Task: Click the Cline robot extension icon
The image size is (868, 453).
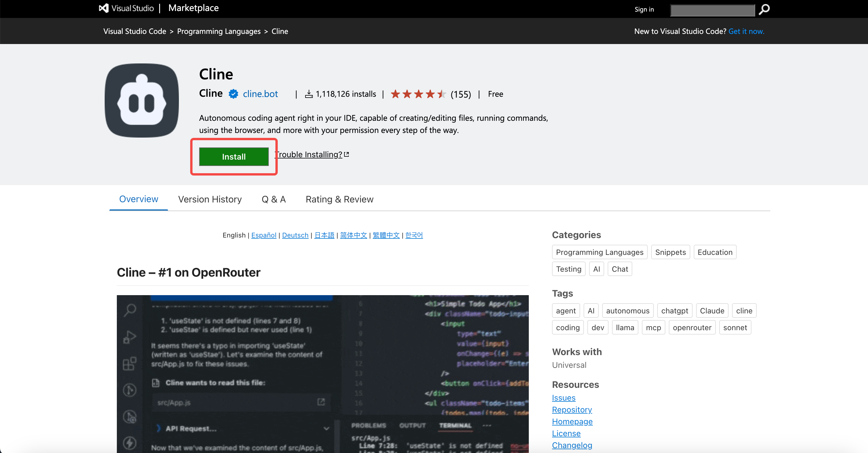Action: point(142,100)
